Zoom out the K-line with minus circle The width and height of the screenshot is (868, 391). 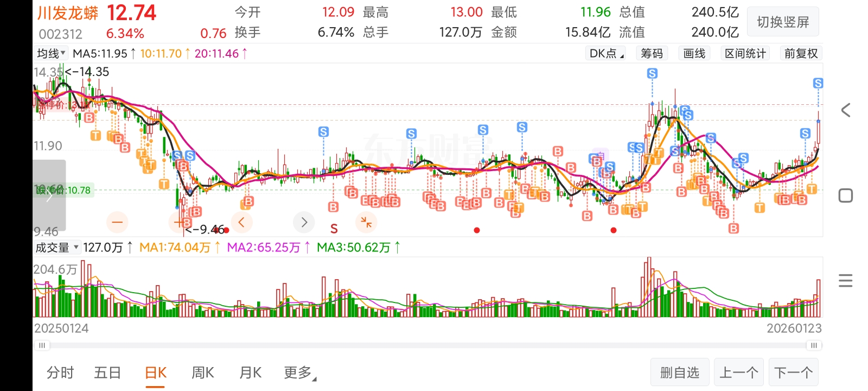[117, 222]
